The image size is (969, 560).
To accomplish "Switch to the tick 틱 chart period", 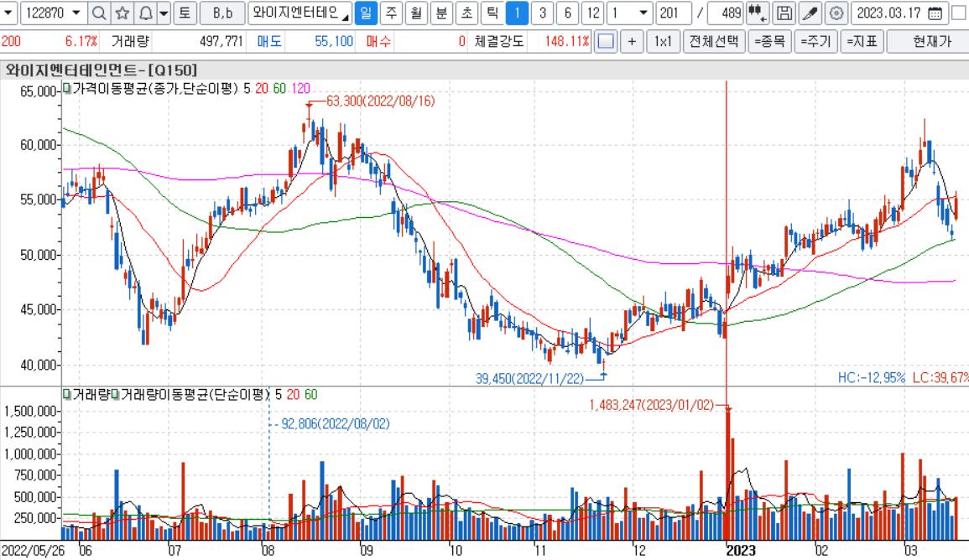I will (x=492, y=13).
